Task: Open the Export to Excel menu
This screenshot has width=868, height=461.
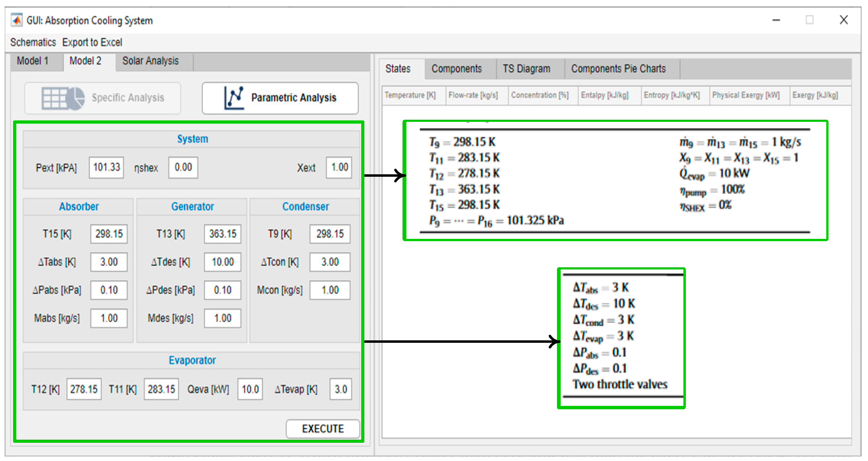Action: point(92,42)
